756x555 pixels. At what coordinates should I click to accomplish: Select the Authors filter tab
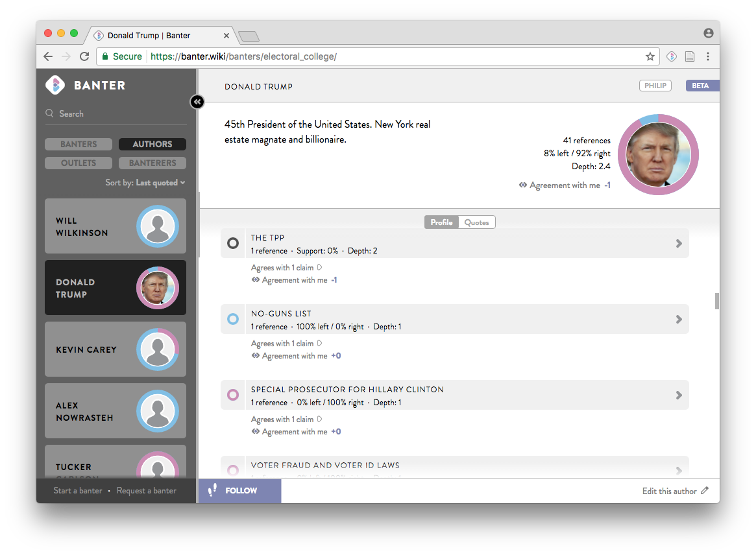coord(152,144)
